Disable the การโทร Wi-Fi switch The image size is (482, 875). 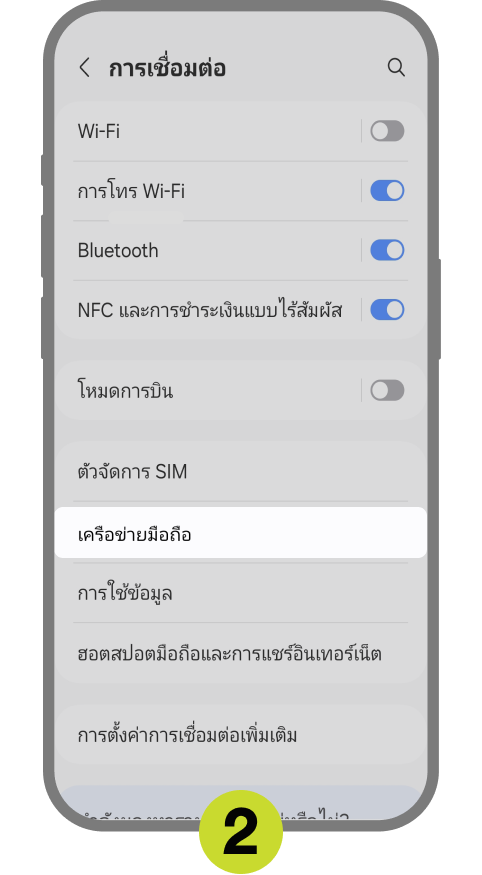(x=387, y=191)
